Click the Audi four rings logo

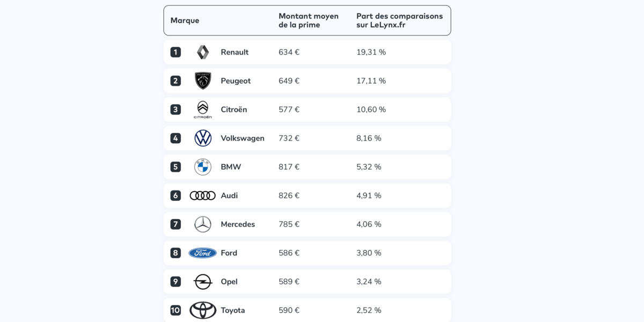tap(203, 196)
